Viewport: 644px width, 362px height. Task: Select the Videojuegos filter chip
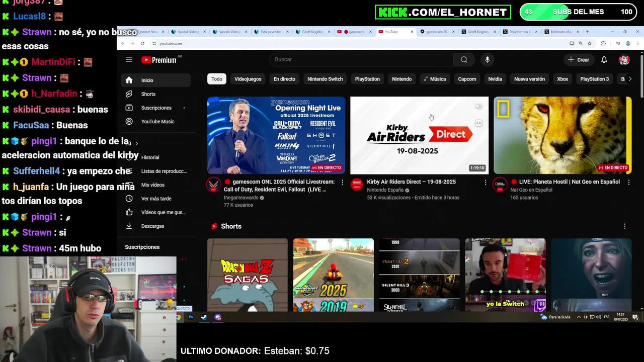(248, 79)
